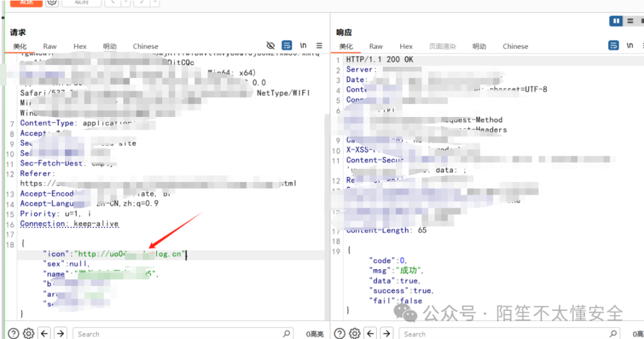Click Priority: u=1, i header line

(55, 214)
